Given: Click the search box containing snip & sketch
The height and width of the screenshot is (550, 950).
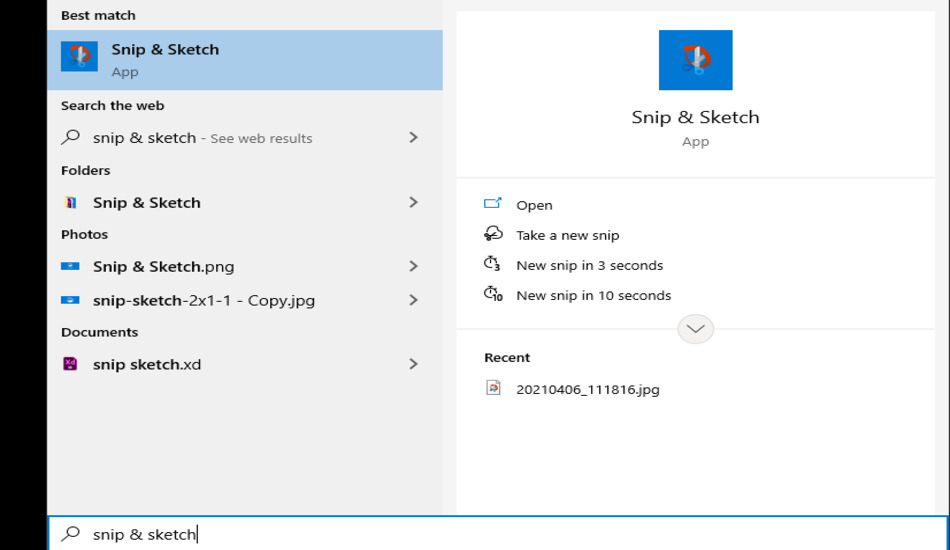Looking at the screenshot, I should click(x=500, y=534).
